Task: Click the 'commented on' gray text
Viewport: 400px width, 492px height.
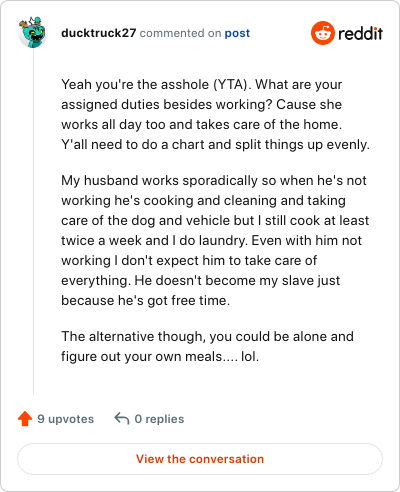Action: click(x=180, y=33)
